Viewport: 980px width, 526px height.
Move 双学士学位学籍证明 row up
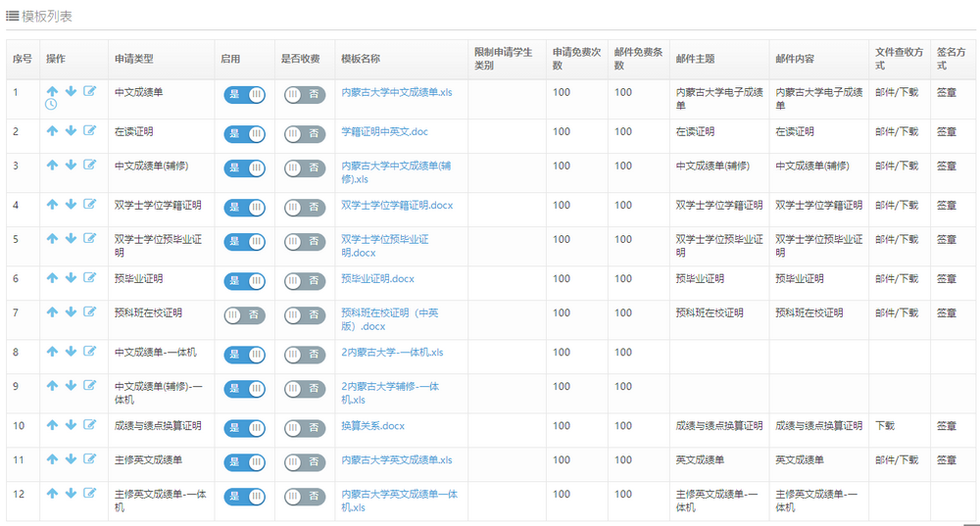(x=52, y=205)
